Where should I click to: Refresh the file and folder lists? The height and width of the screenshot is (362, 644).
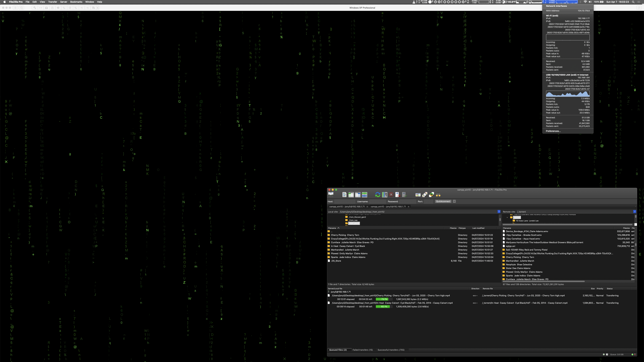378,195
